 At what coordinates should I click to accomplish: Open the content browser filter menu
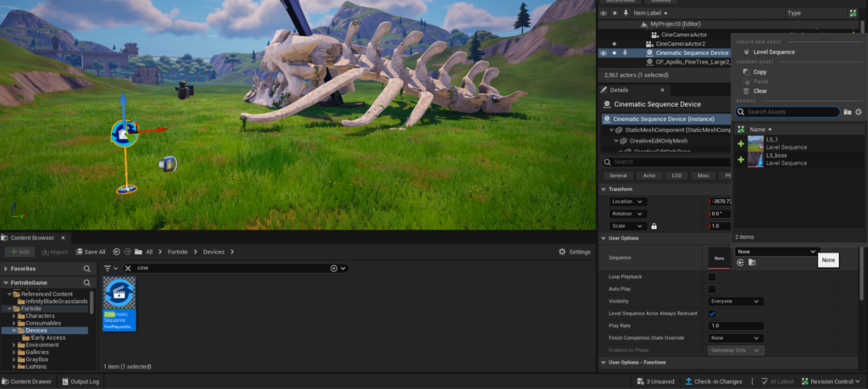pyautogui.click(x=111, y=268)
